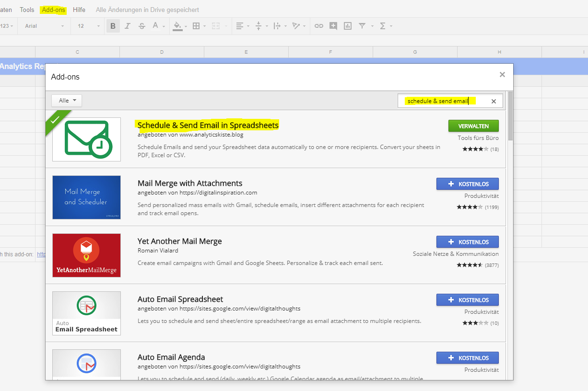This screenshot has width=588, height=391.
Task: Expand the fill color dropdown arrow
Action: pos(185,26)
